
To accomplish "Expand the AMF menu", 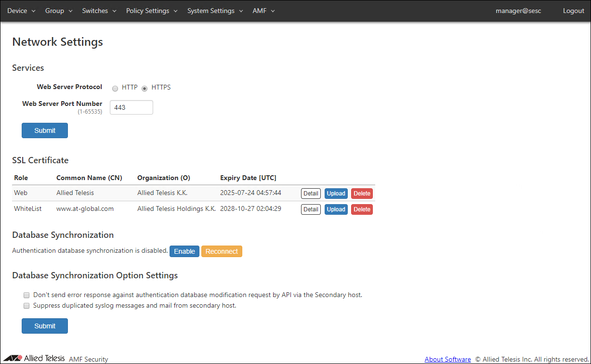I will [263, 11].
